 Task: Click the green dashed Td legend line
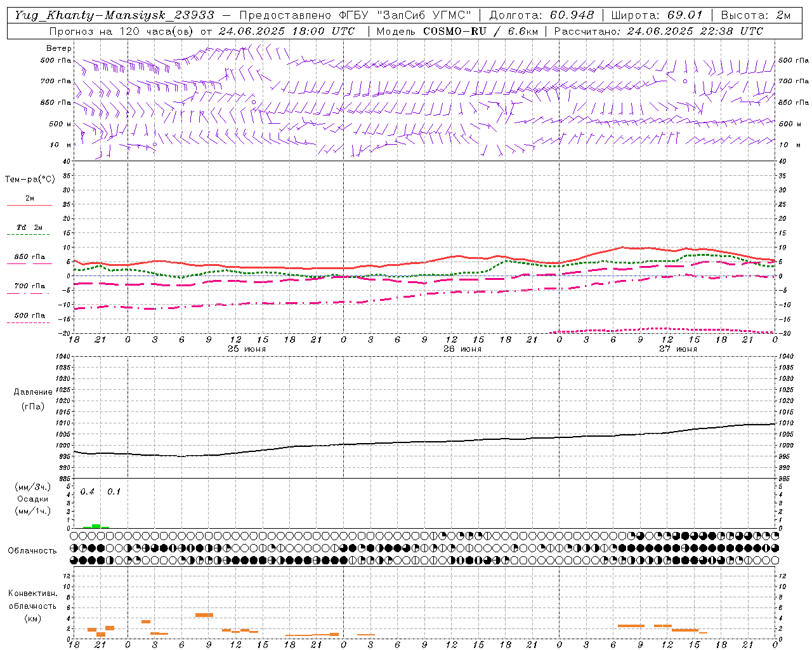click(29, 235)
